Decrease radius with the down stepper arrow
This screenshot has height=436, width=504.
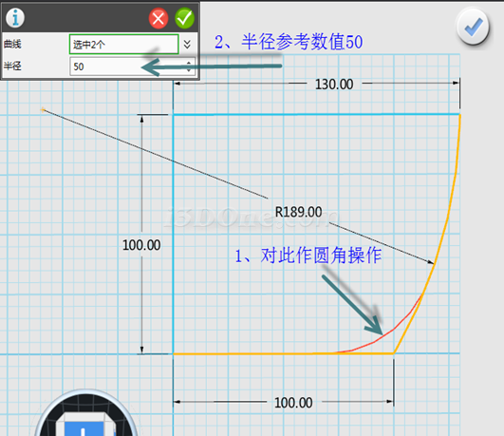pos(189,70)
